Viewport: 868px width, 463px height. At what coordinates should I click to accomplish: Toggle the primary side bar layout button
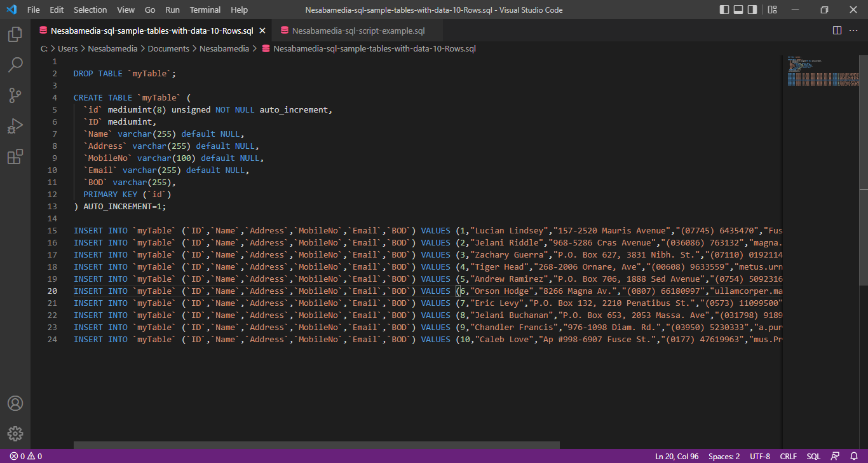[724, 10]
